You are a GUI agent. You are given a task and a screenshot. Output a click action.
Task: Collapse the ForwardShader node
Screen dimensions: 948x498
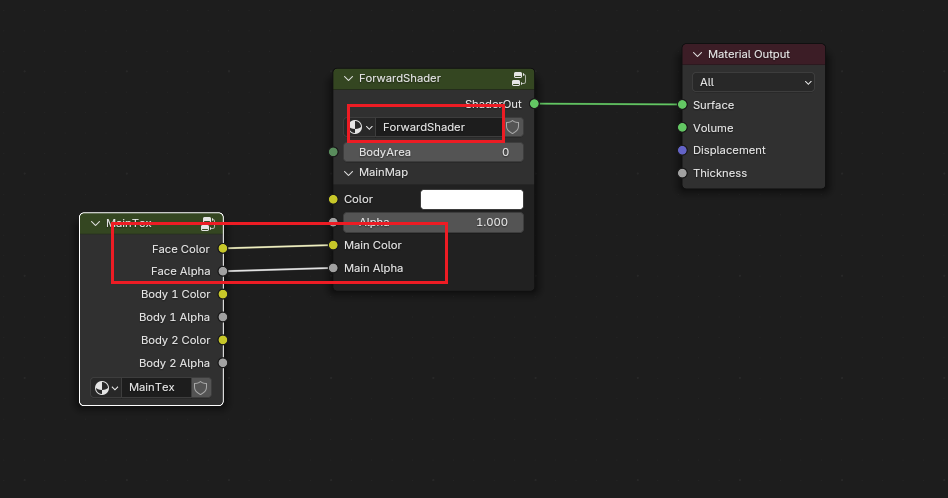348,78
